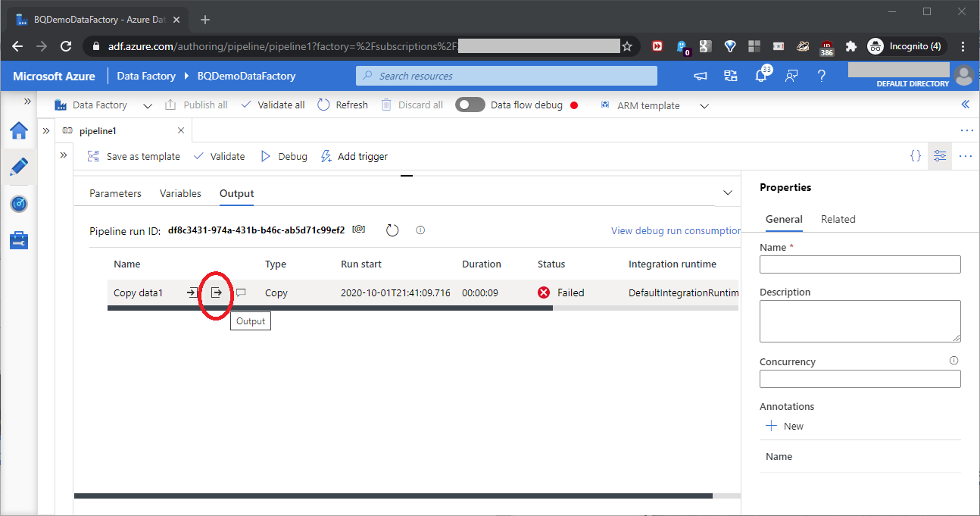980x516 pixels.
Task: Click info icon next to run ID
Action: (420, 230)
